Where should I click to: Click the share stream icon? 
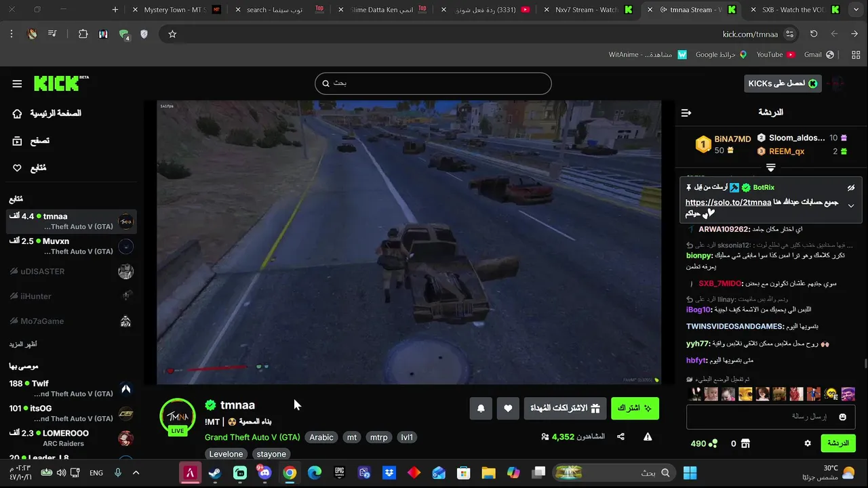click(x=620, y=437)
